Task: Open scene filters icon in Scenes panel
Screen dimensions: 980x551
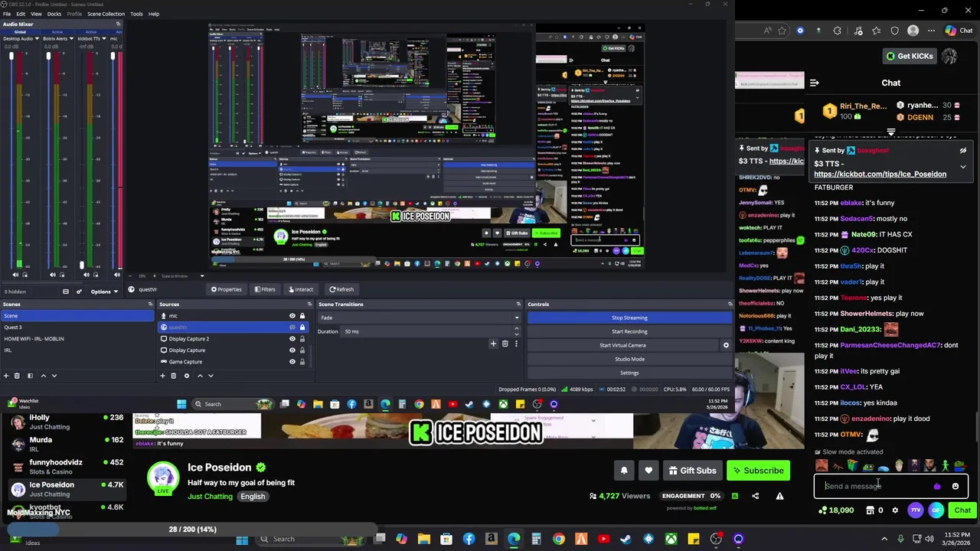Action: tap(30, 376)
